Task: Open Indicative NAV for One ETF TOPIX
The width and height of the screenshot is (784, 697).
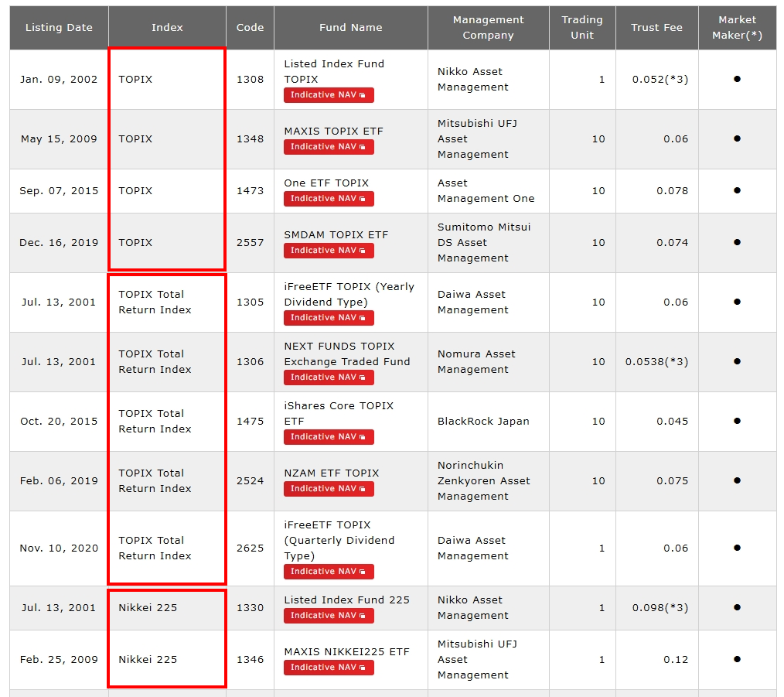Action: pos(329,199)
